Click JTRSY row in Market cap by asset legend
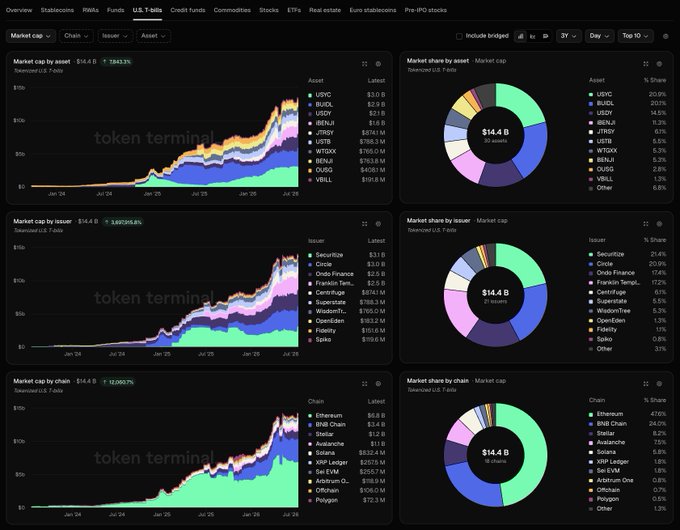 [347, 133]
